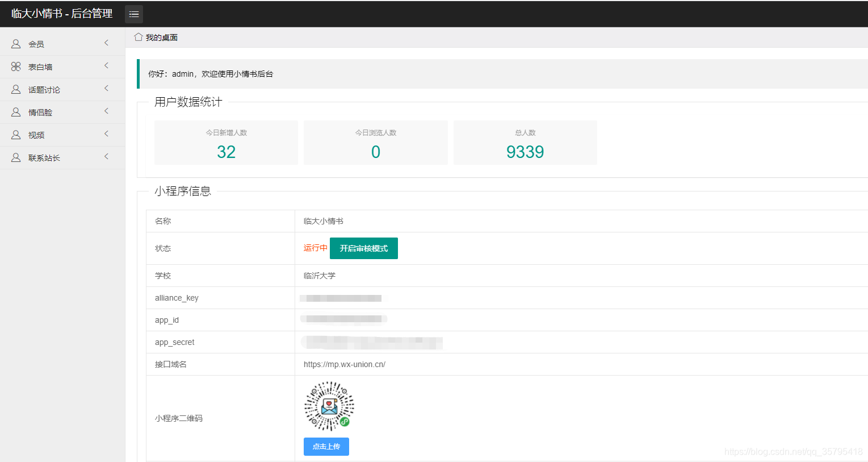Click the user icon beside 联系站长
This screenshot has width=868, height=462.
tap(16, 157)
